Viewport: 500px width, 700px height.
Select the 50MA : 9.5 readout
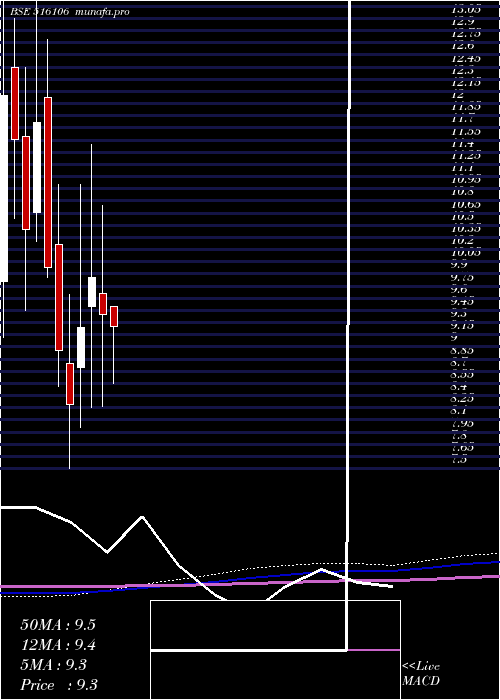coord(58,625)
